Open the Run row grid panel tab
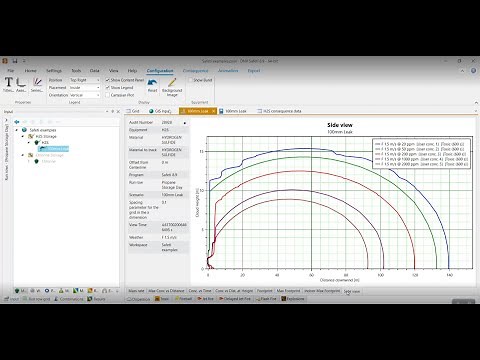The height and width of the screenshot is (360, 480). [36, 299]
